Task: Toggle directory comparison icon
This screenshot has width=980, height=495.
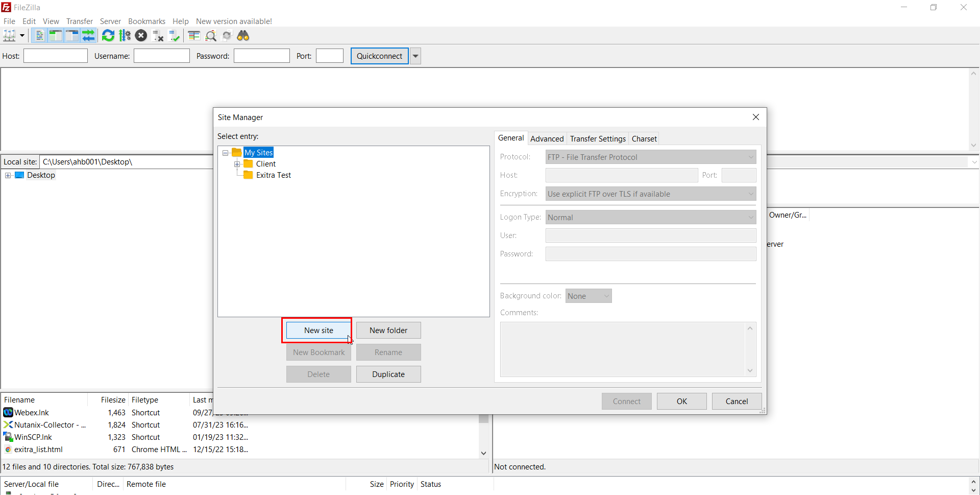Action: tap(211, 36)
